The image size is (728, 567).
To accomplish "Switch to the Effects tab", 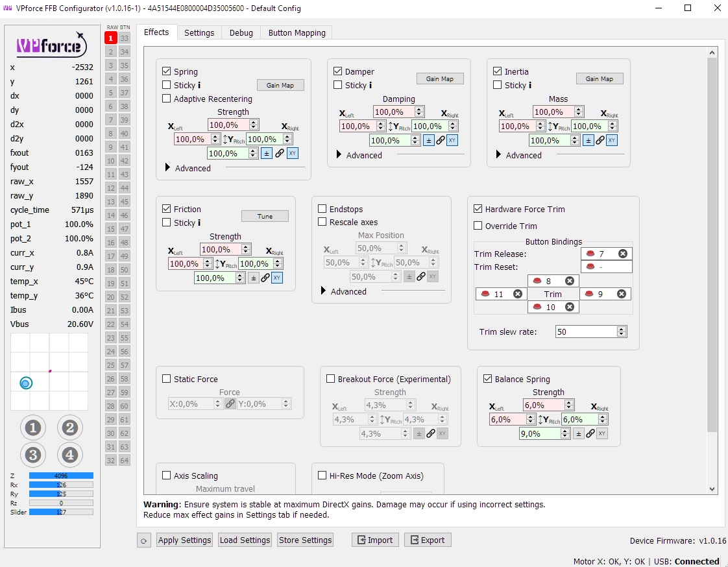I will pyautogui.click(x=156, y=32).
